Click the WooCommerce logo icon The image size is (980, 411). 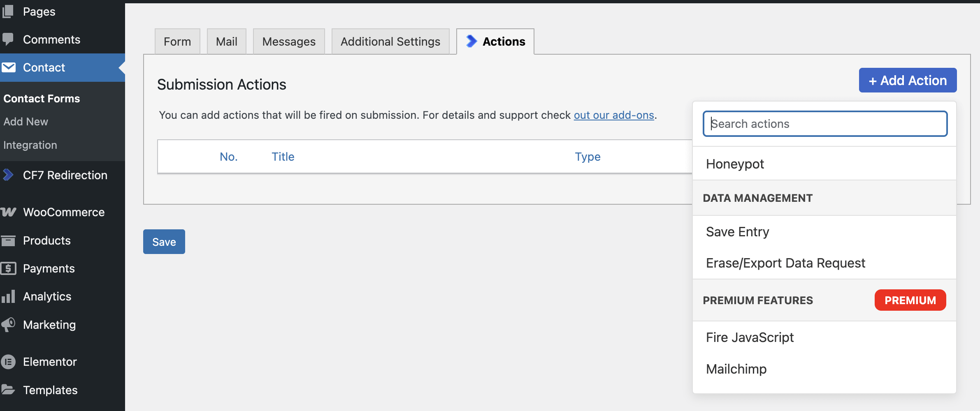coord(8,212)
